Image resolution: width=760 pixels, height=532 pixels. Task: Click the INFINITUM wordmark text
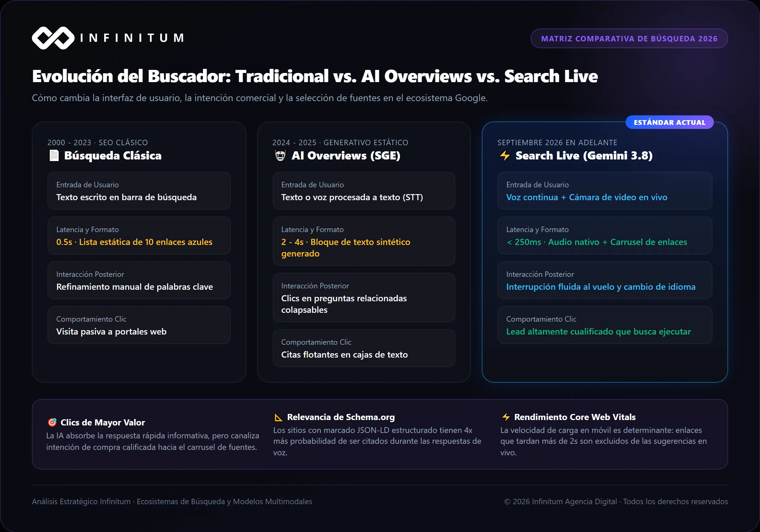[x=133, y=38]
